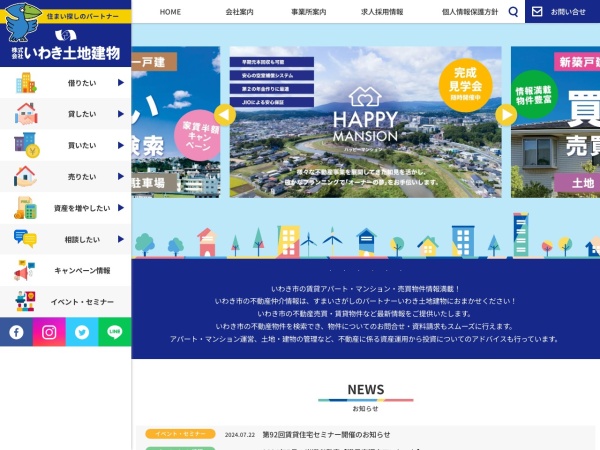Click the 借りたい menu label
Viewport: 600px width, 450px height.
coord(82,83)
